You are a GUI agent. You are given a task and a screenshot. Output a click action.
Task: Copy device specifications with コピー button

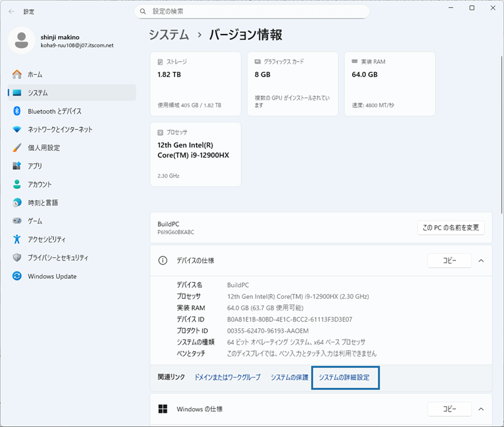449,261
